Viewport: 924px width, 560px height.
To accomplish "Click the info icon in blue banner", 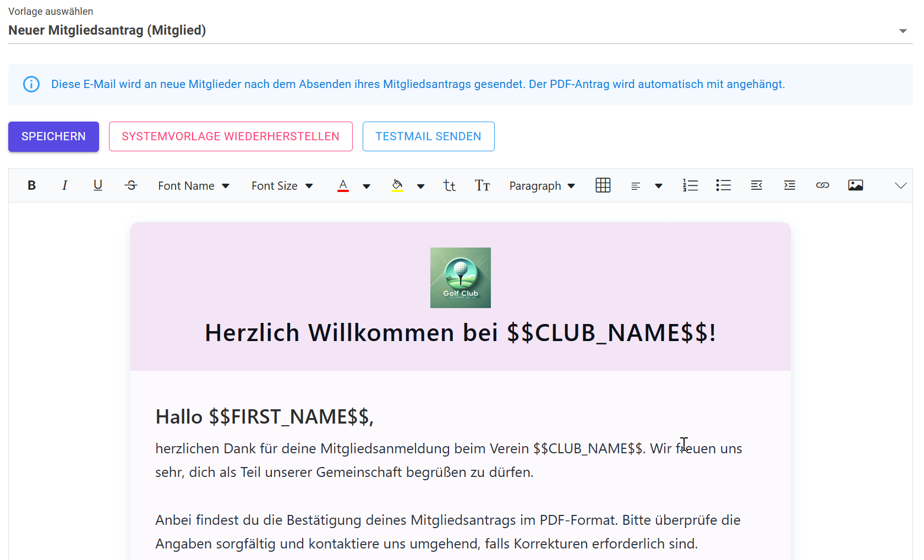I will (x=31, y=84).
